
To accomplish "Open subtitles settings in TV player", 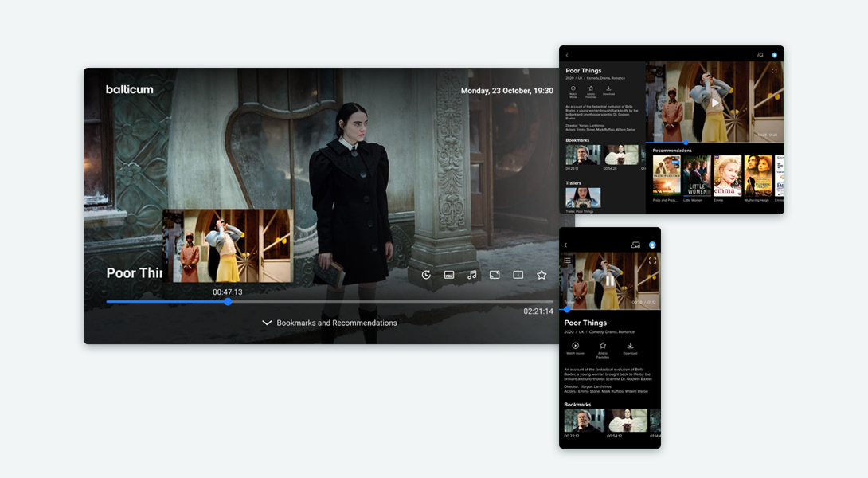I will [x=449, y=275].
